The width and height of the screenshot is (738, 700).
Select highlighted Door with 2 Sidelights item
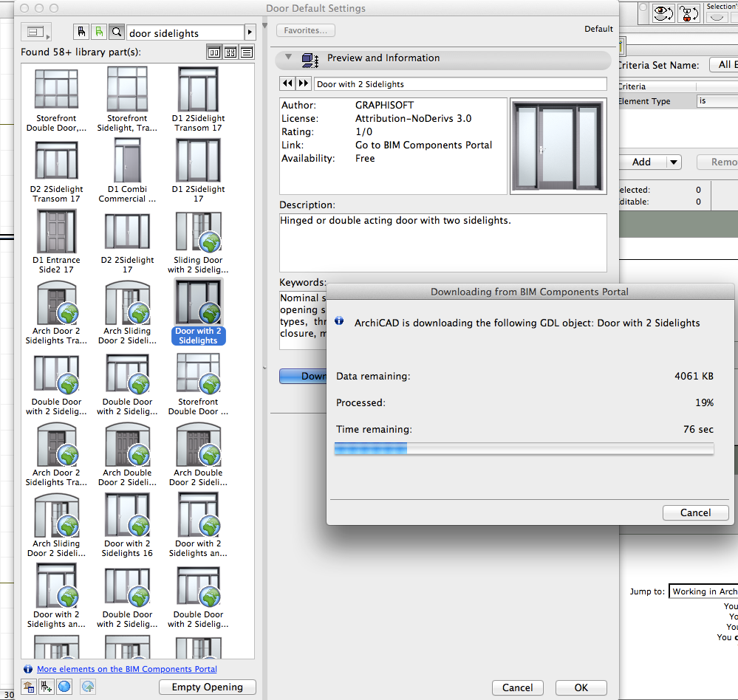point(198,313)
